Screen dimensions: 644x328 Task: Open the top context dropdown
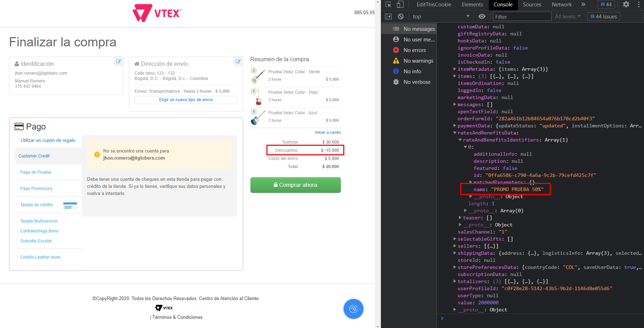pos(441,17)
